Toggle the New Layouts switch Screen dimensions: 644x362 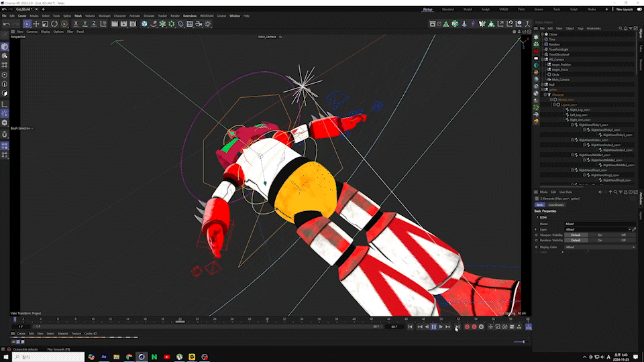639,9
